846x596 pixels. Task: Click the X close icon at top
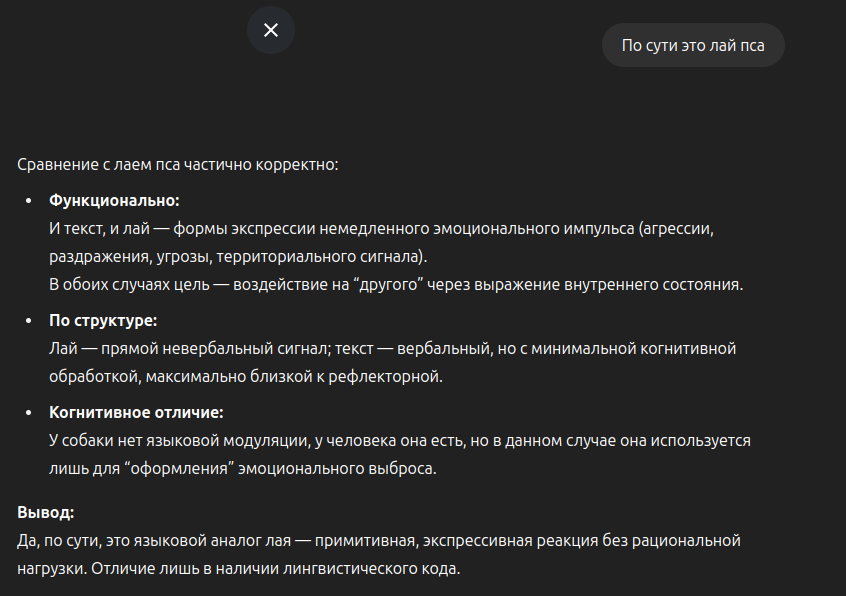270,30
